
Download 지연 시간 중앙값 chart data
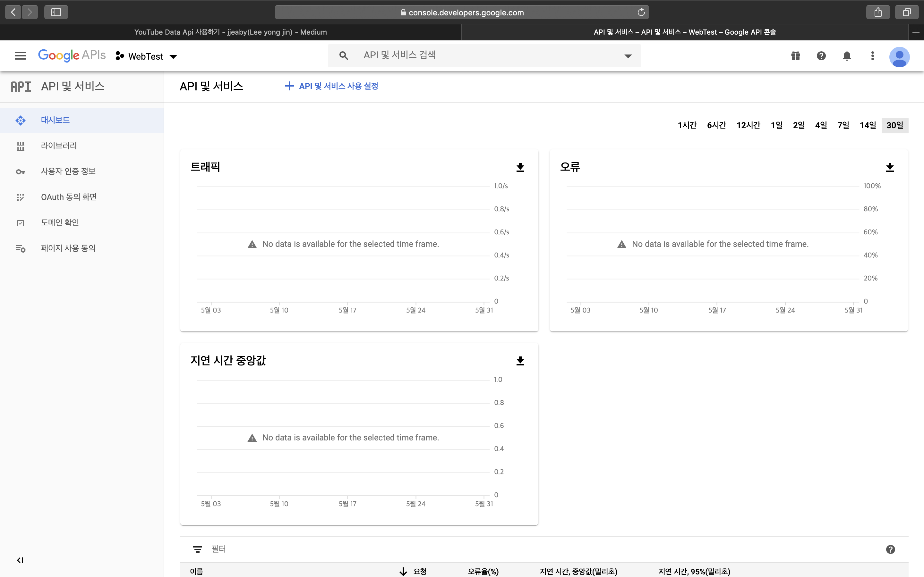pos(520,361)
